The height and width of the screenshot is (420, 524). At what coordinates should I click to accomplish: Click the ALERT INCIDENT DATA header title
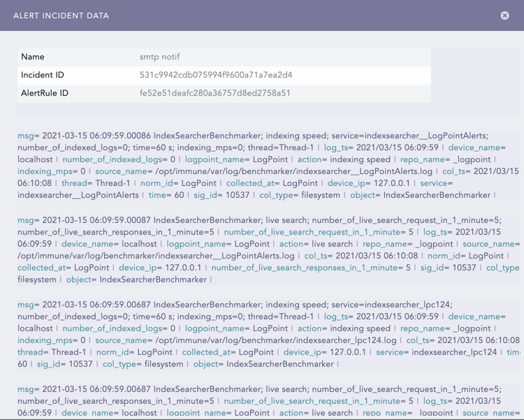(61, 15)
